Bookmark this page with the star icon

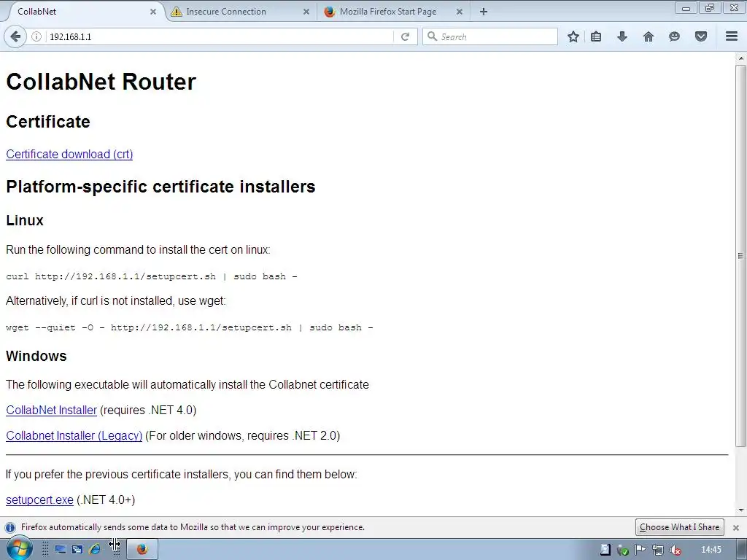(573, 36)
